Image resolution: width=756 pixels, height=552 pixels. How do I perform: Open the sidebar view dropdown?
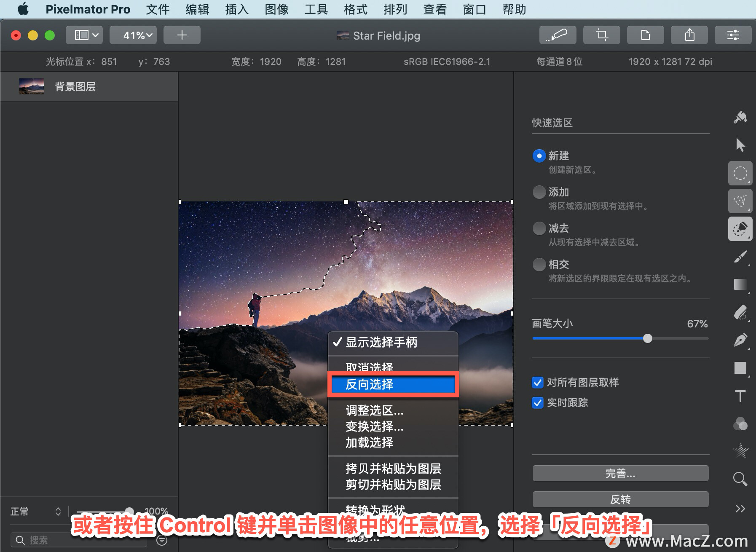84,35
